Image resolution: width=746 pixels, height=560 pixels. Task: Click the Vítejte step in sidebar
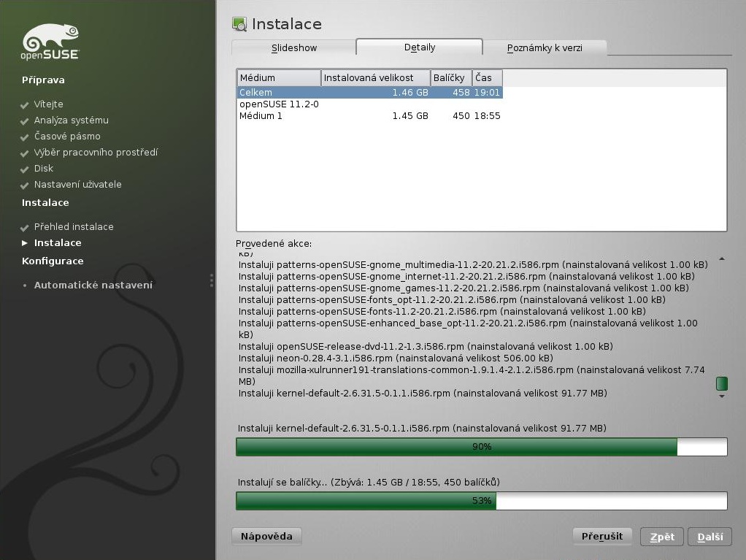(48, 104)
